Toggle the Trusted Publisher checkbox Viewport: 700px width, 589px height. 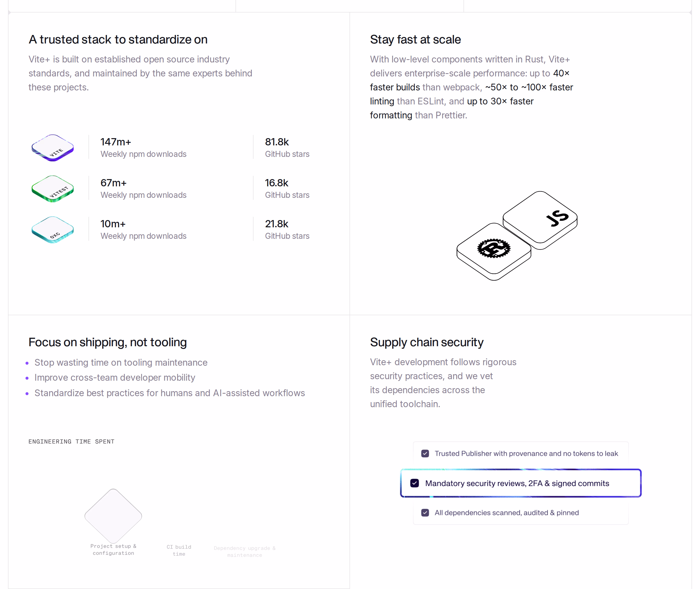425,453
